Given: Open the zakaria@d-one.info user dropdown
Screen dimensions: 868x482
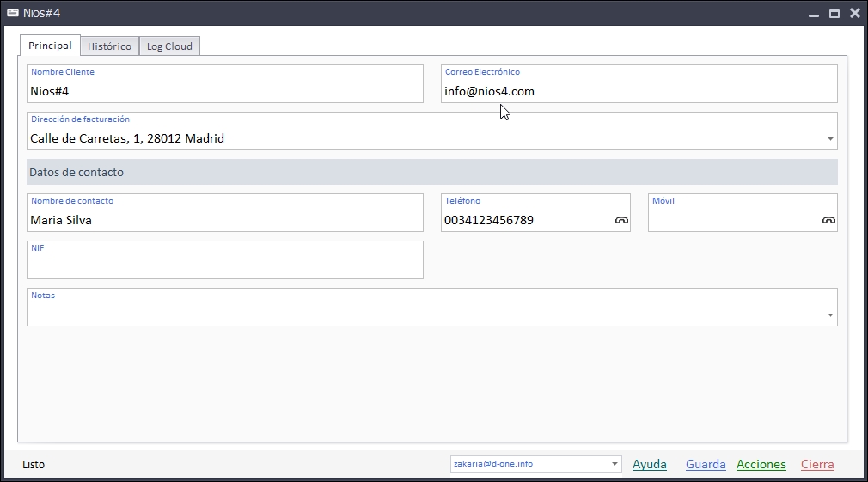Looking at the screenshot, I should [615, 464].
